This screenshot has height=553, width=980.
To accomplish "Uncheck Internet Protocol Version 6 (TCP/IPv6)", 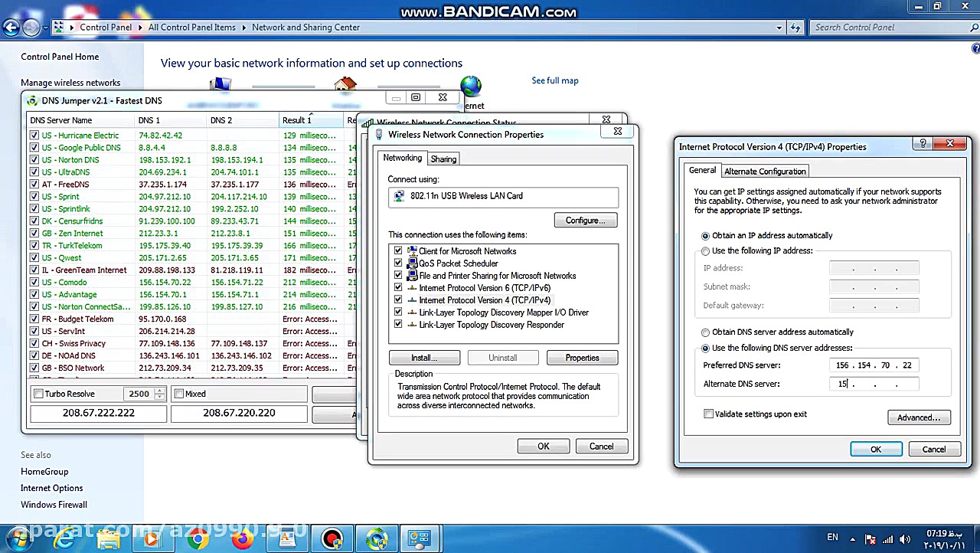I will (398, 288).
